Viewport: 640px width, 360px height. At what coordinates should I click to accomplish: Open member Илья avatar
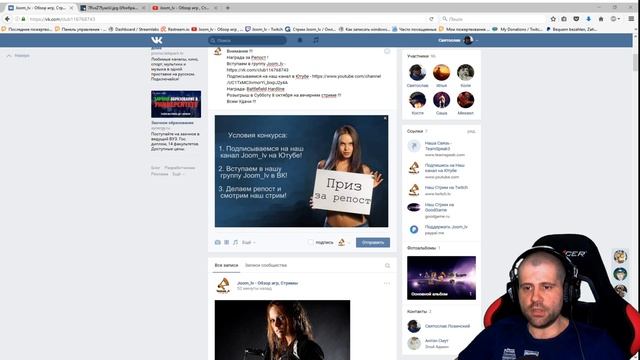point(441,73)
